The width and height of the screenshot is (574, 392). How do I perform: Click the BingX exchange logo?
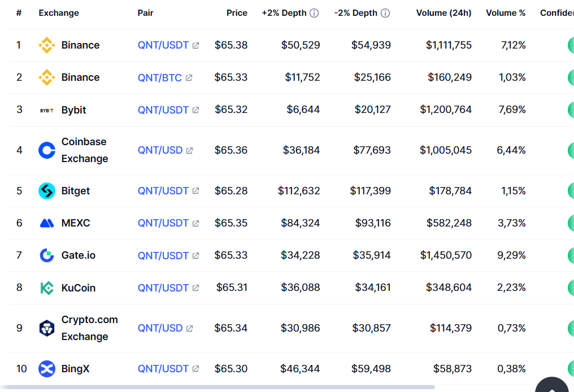pos(47,369)
